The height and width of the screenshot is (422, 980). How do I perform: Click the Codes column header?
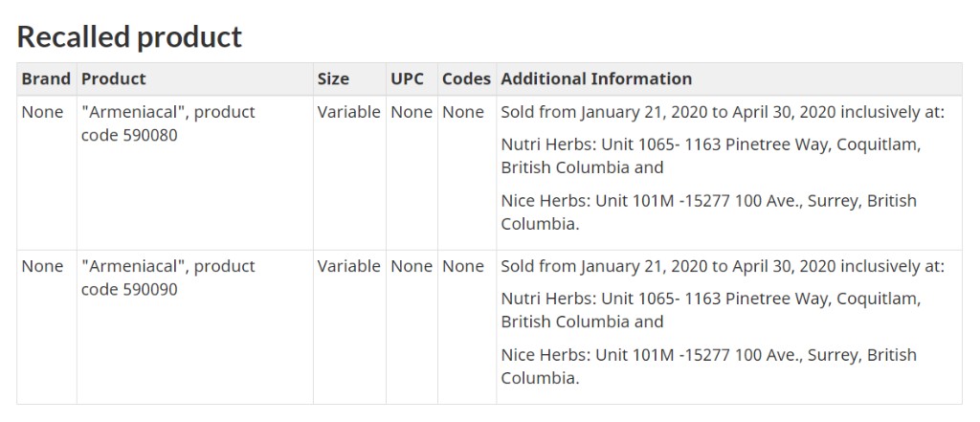point(466,78)
